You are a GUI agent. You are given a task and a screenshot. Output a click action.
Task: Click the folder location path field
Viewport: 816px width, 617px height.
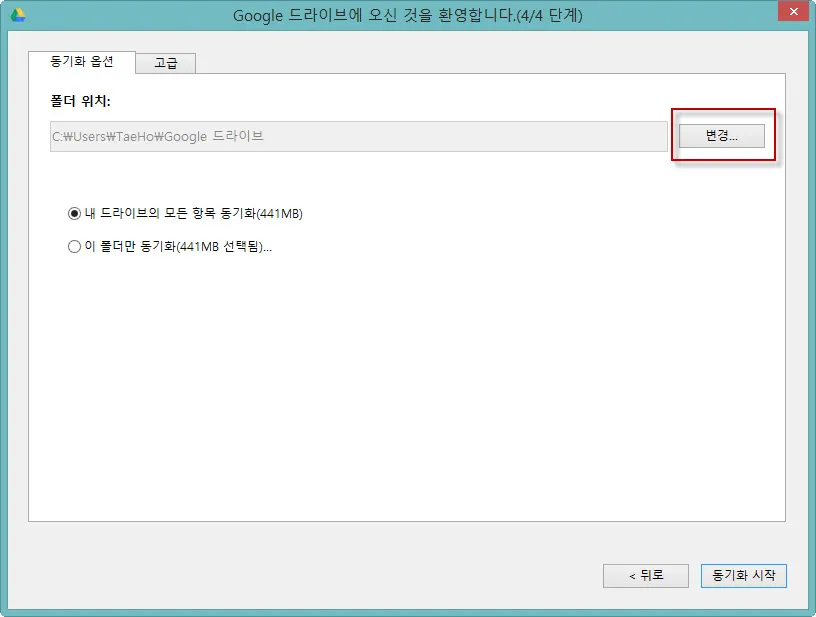click(x=359, y=136)
